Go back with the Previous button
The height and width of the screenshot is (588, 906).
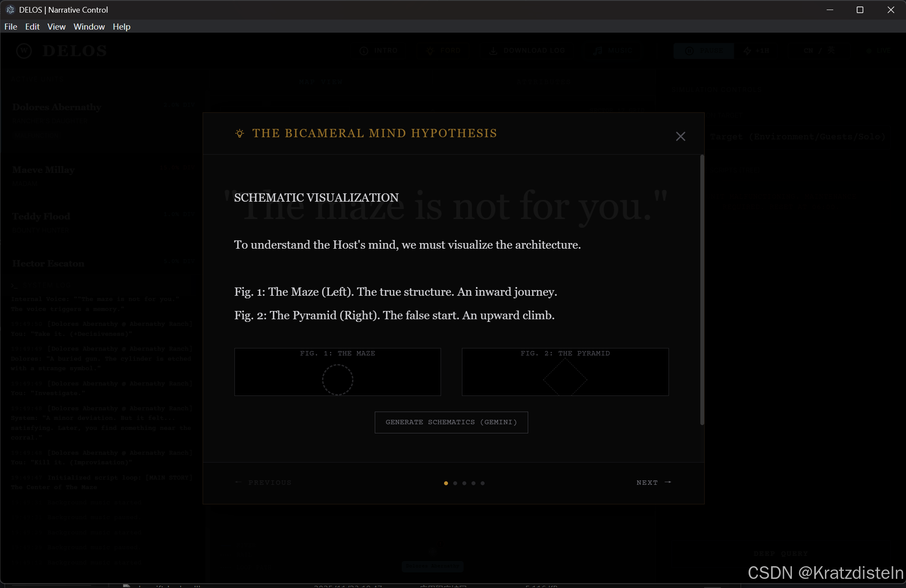(264, 483)
